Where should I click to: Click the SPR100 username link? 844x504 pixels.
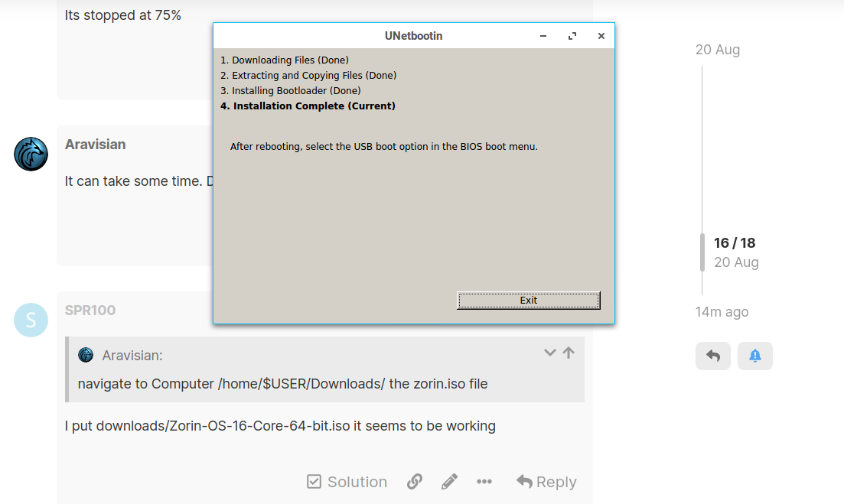tap(90, 311)
